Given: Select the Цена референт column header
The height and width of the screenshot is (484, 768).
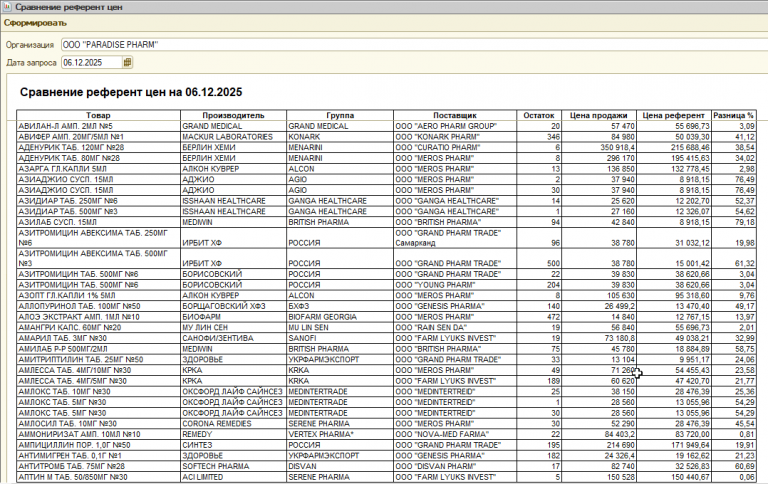Looking at the screenshot, I should 673,116.
